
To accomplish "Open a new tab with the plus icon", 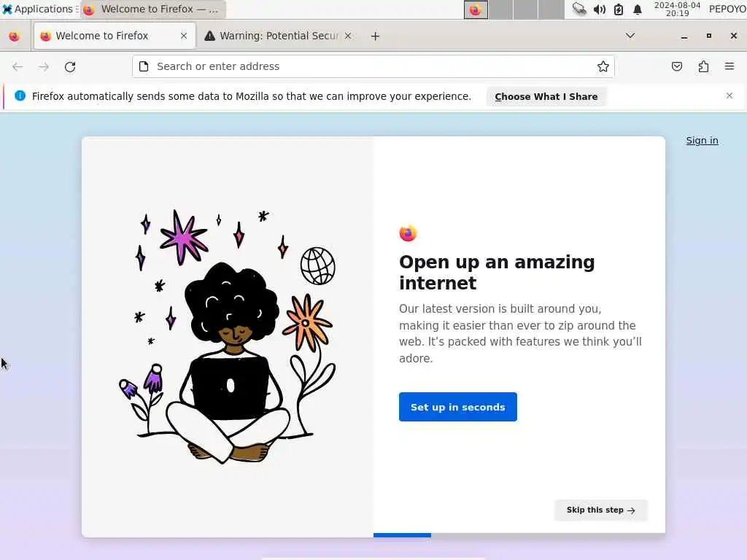I will 376,36.
